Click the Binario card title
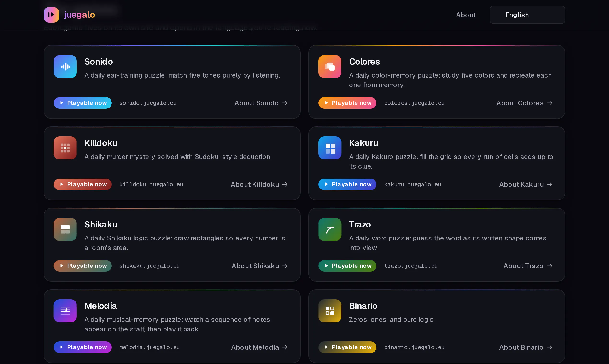The height and width of the screenshot is (364, 609). 363,306
